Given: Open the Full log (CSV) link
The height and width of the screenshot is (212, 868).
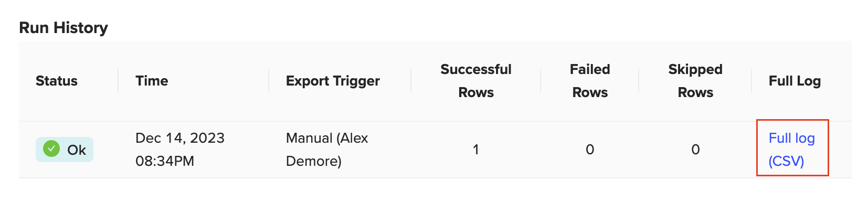Looking at the screenshot, I should pyautogui.click(x=791, y=150).
